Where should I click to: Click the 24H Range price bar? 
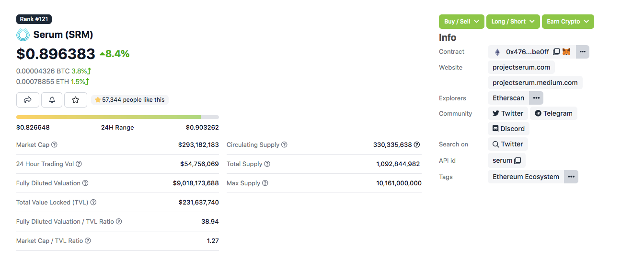tap(117, 117)
